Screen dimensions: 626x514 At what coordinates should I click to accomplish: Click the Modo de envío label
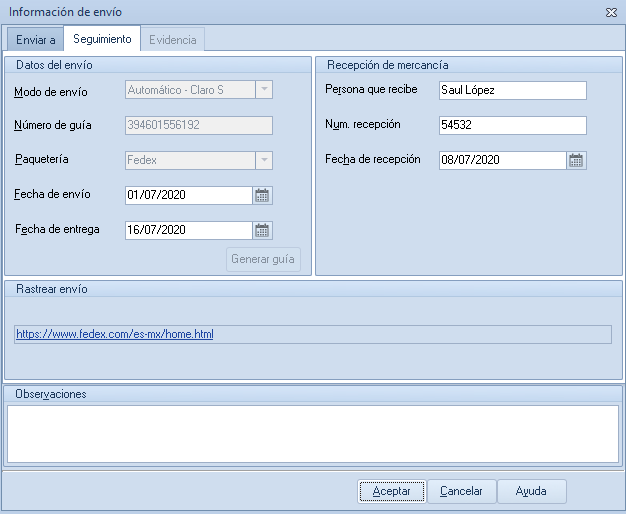[x=51, y=92]
